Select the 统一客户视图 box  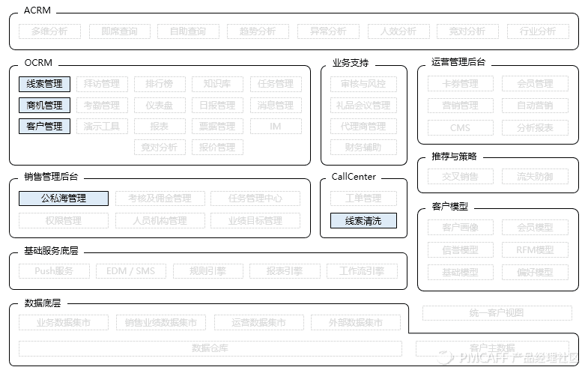tap(497, 313)
